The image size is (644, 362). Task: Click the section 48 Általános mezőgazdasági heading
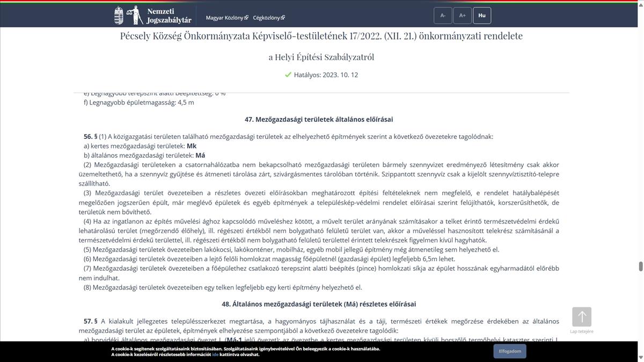[322, 304]
